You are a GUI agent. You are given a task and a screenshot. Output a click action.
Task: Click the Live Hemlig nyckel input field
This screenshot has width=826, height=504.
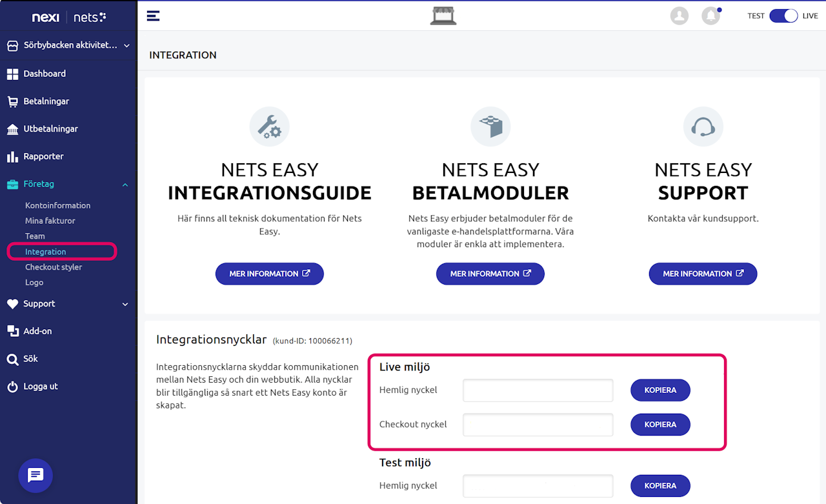tap(538, 390)
